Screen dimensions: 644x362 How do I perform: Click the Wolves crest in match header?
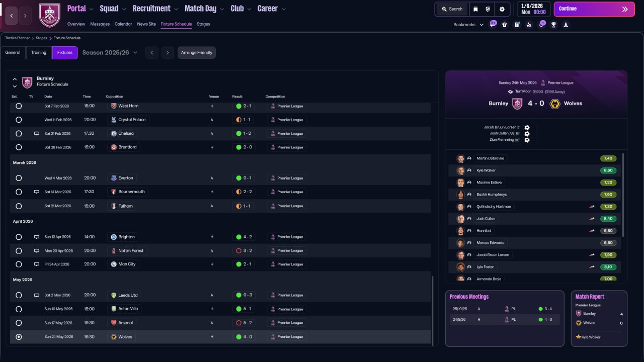(555, 104)
